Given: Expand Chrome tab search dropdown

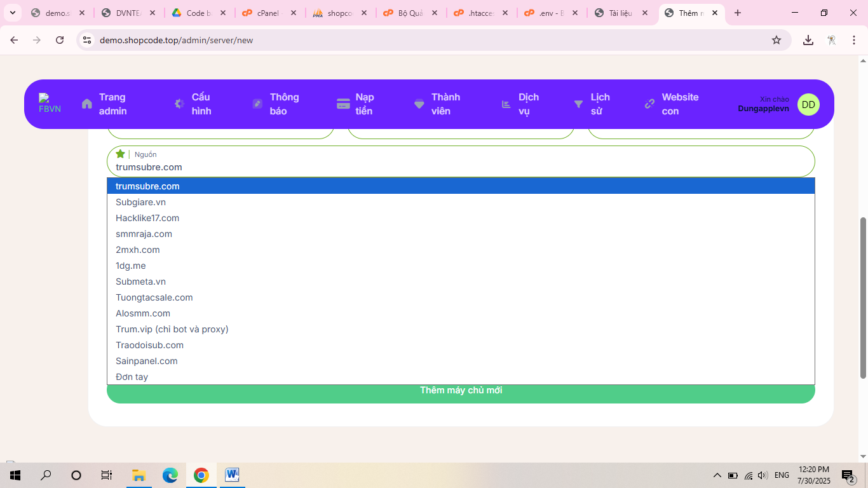Looking at the screenshot, I should 13,13.
